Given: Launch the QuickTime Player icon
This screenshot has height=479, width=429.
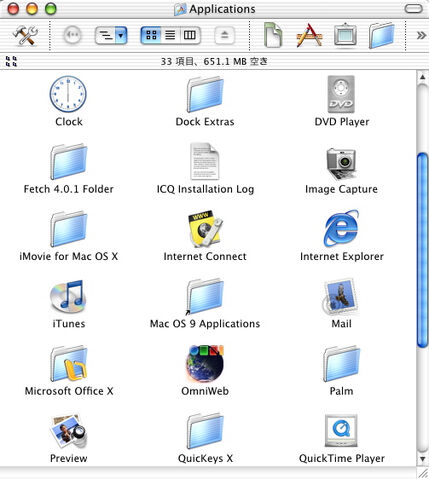Looking at the screenshot, I should pos(341,431).
